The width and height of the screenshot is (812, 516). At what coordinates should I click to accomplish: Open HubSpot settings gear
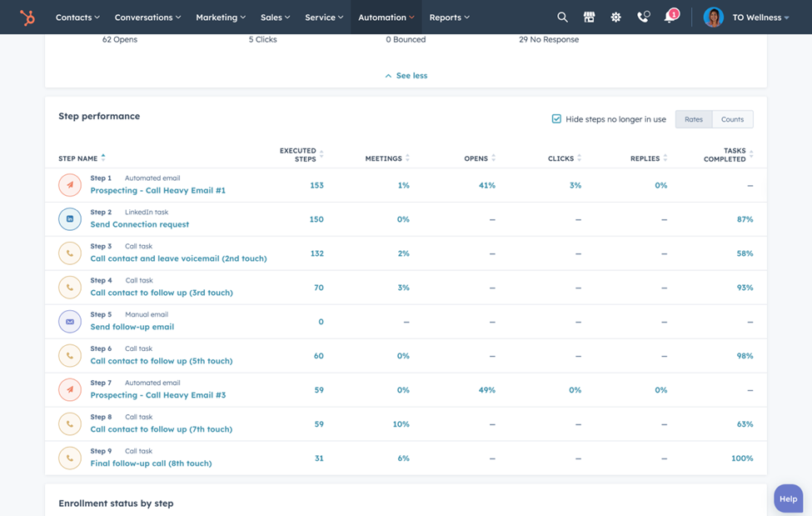click(615, 17)
